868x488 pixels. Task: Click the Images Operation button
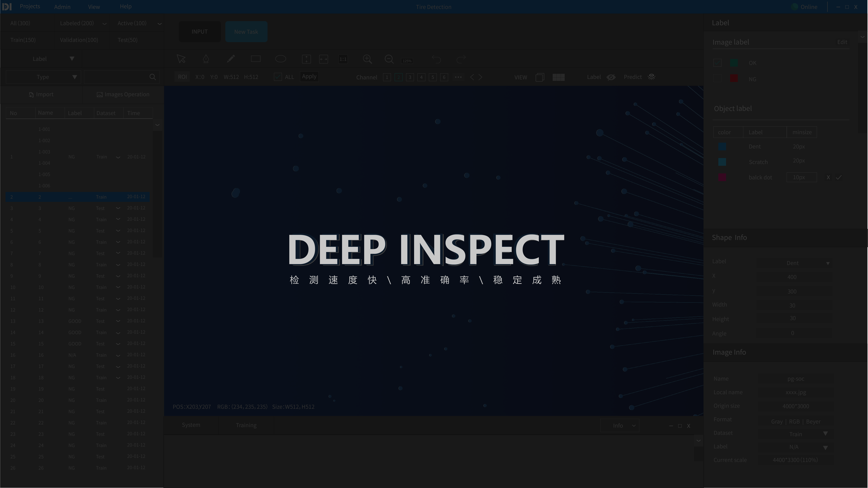pos(123,95)
